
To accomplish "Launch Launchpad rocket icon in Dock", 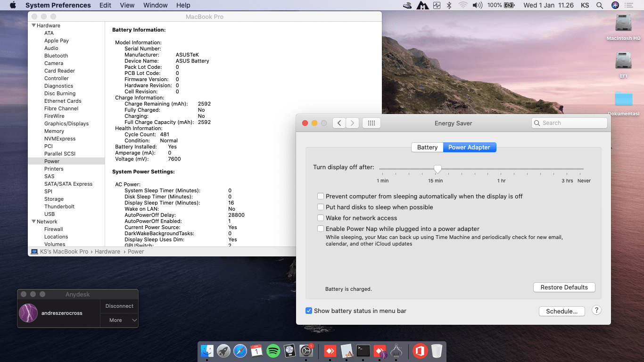I will coord(224,351).
